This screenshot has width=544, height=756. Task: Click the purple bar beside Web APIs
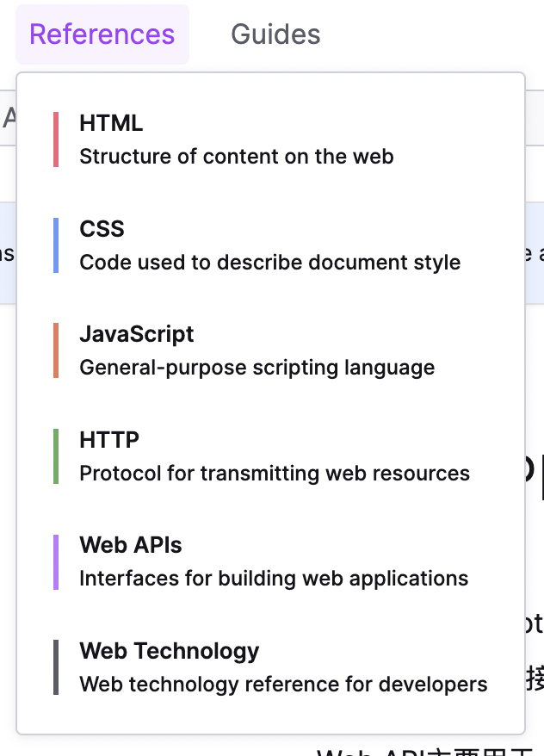[x=56, y=561]
